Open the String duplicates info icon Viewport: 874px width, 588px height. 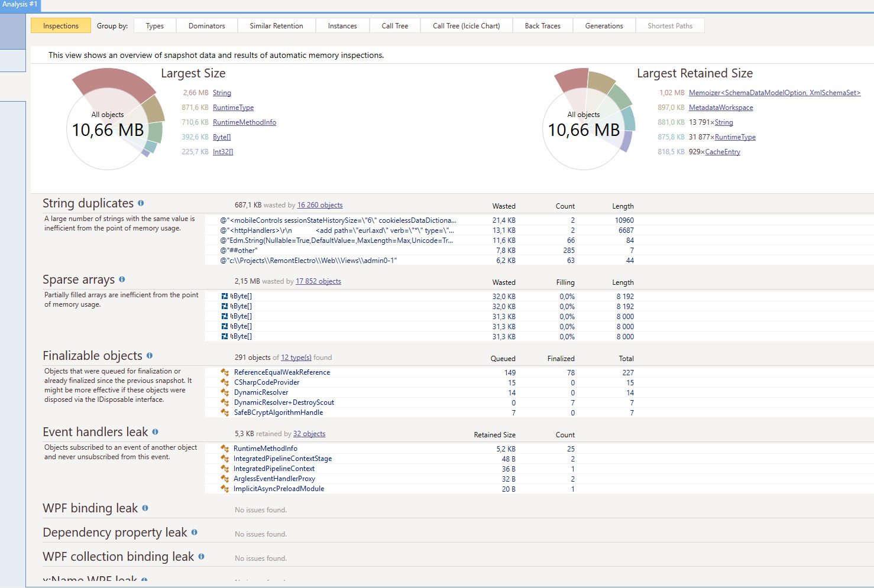pos(141,203)
